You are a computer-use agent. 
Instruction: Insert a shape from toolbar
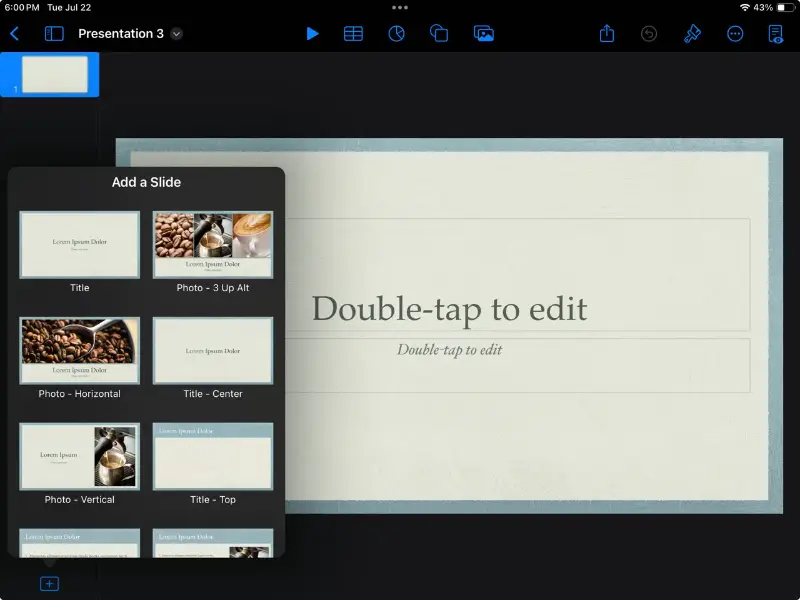tap(439, 34)
